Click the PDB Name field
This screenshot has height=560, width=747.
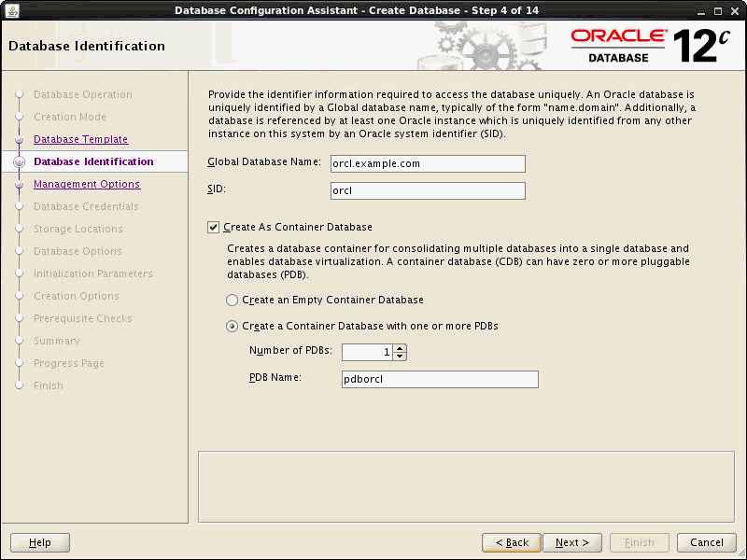click(x=440, y=380)
